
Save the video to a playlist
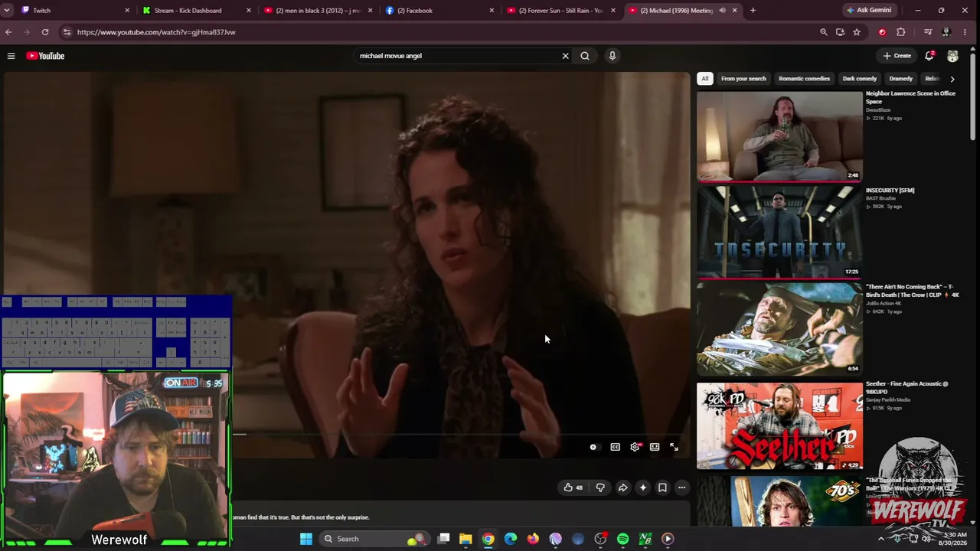[662, 487]
